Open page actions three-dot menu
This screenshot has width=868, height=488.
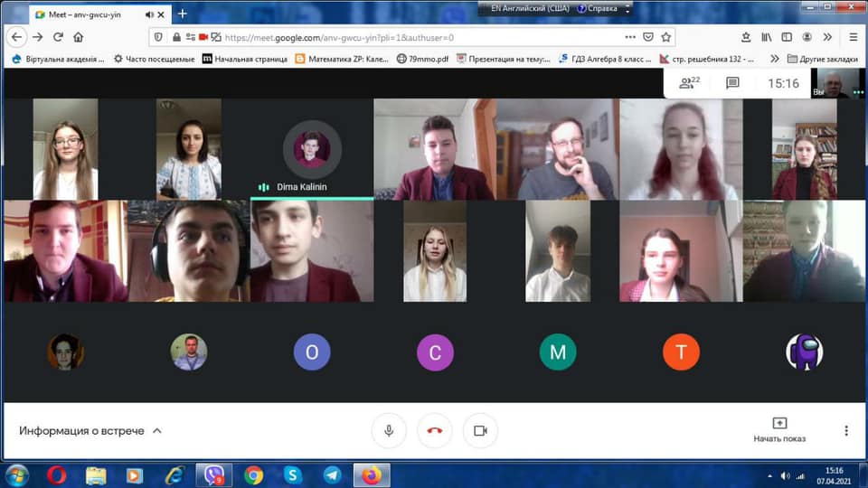(x=630, y=37)
